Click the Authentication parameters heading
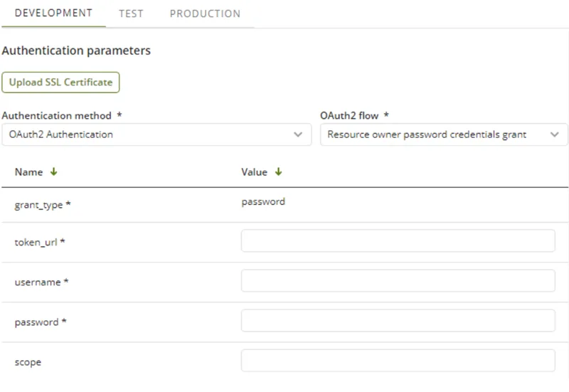This screenshot has height=392, width=569. (76, 51)
